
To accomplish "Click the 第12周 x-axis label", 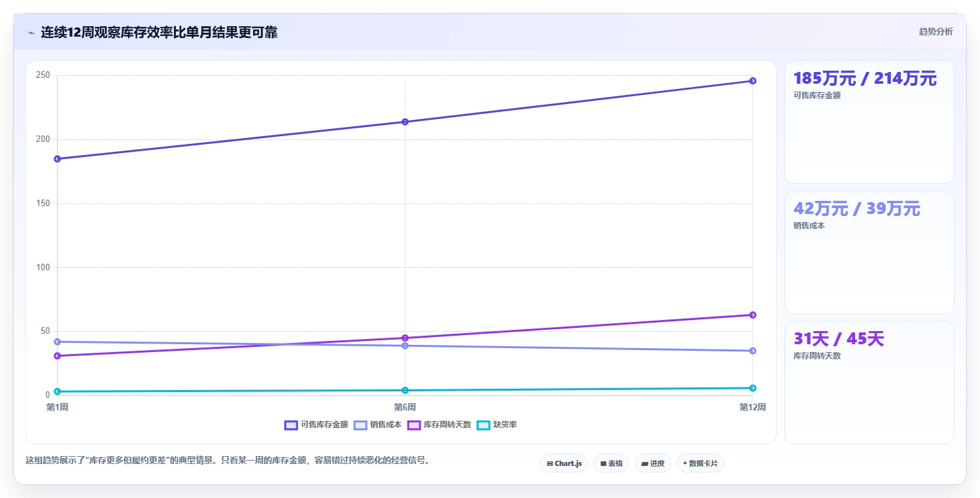I will click(752, 407).
